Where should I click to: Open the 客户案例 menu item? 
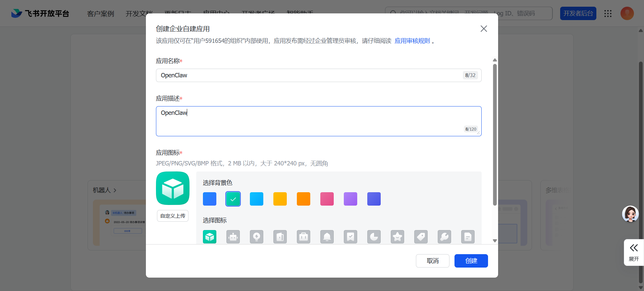tap(101, 14)
